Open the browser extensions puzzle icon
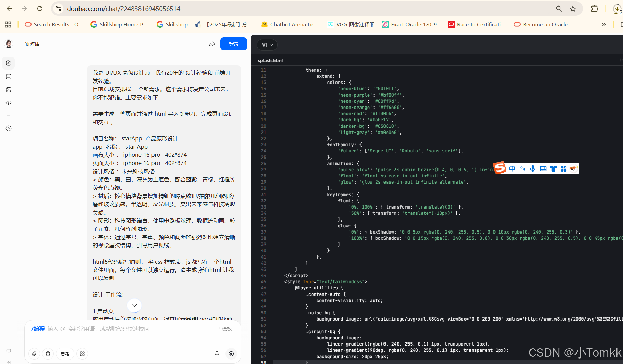The image size is (623, 364). 595,9
